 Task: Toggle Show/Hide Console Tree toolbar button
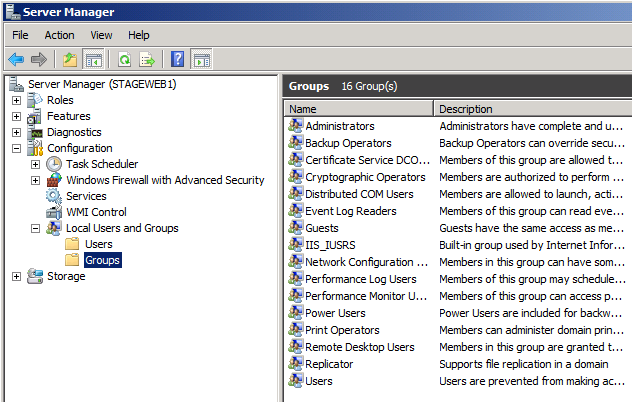[x=93, y=59]
